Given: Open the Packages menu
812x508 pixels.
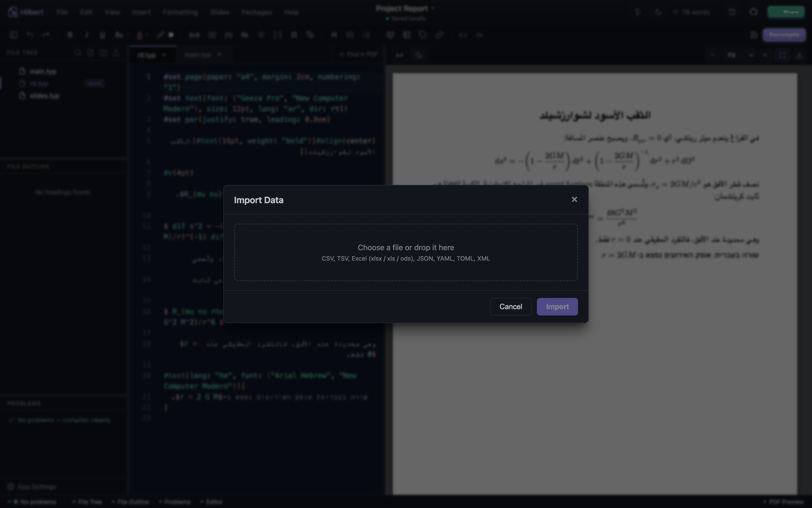Looking at the screenshot, I should (x=257, y=12).
